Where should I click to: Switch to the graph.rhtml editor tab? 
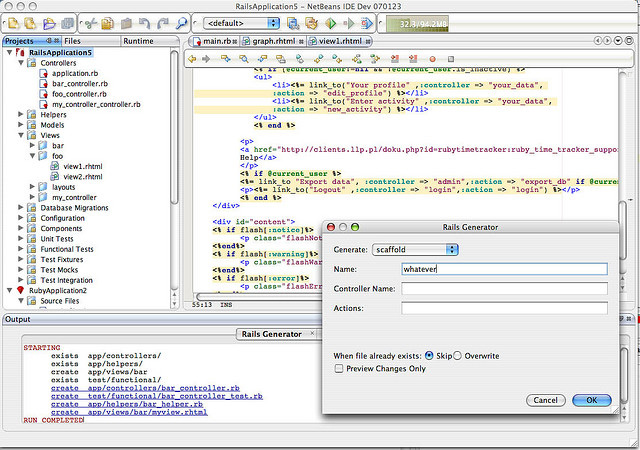[x=271, y=41]
